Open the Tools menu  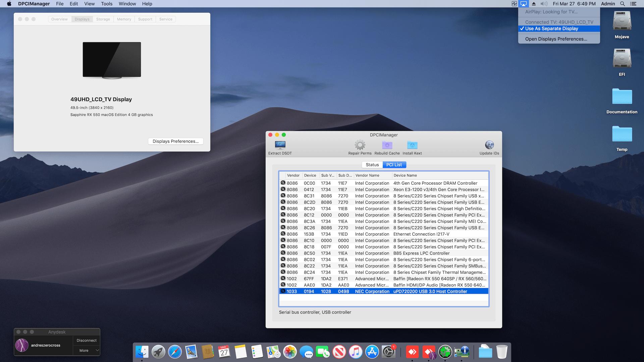click(x=106, y=4)
